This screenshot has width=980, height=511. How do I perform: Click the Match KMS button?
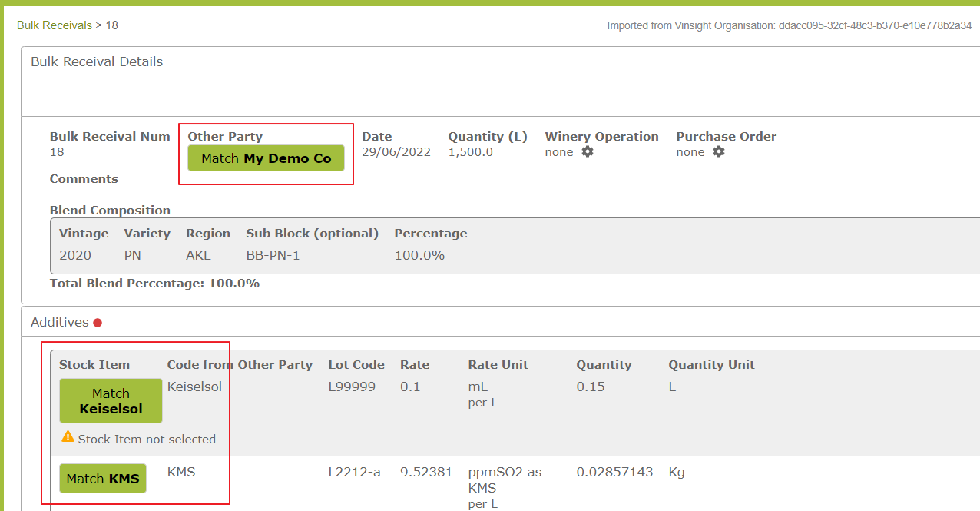(x=102, y=478)
